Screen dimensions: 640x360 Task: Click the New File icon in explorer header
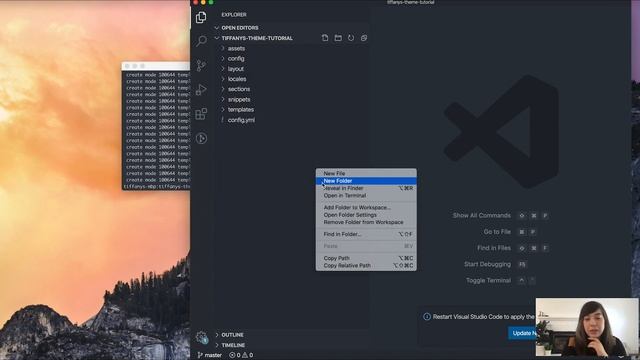325,38
